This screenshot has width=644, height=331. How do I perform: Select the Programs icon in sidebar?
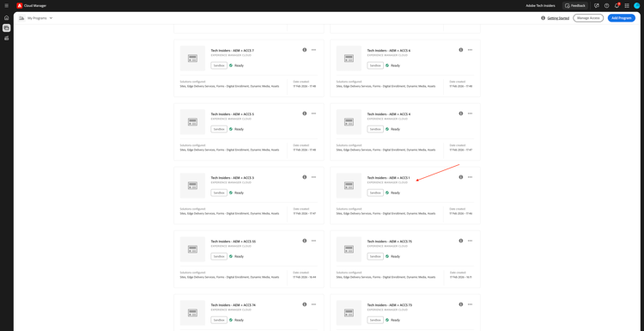pos(6,28)
